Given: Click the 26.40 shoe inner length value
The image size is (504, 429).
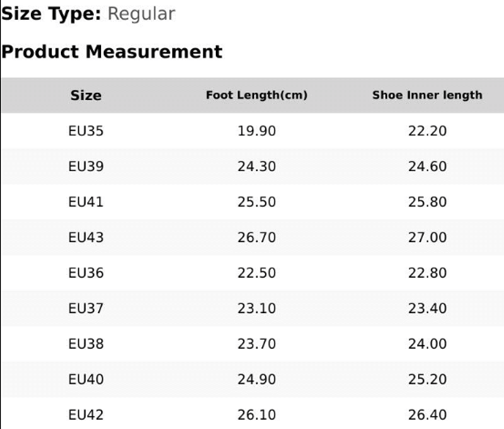Looking at the screenshot, I should tap(427, 415).
